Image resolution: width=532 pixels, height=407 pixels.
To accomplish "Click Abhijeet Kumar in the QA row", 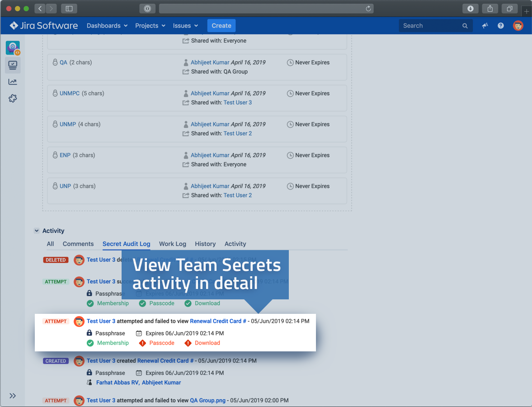I will click(x=210, y=62).
